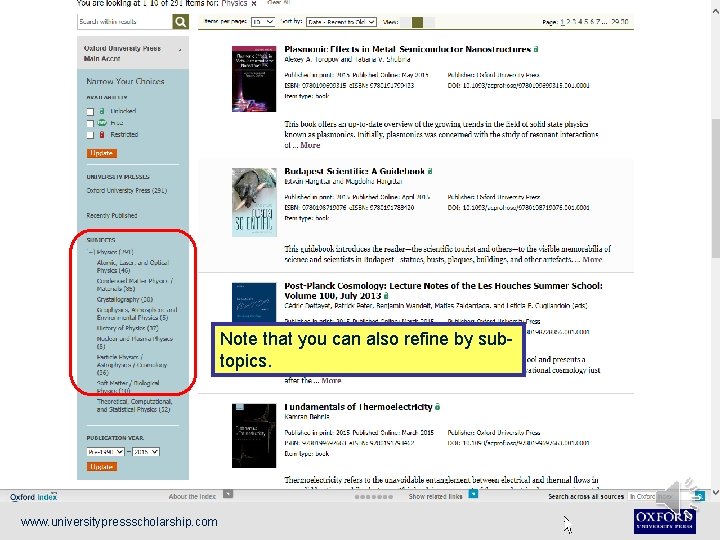Click the lock icon beside Fundamentals of Thermoelectricity

coord(438,407)
